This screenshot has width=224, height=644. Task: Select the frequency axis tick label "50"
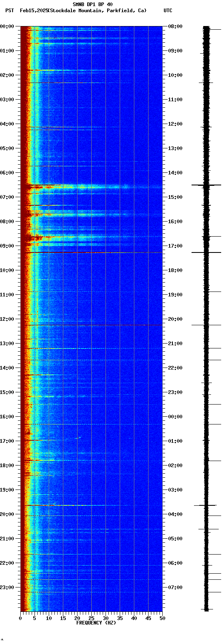[x=162, y=619]
